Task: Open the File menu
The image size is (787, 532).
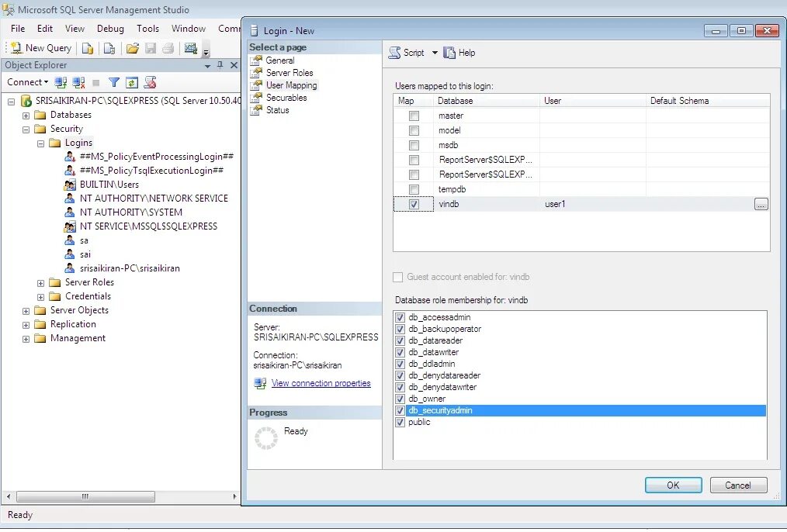Action: (18, 29)
